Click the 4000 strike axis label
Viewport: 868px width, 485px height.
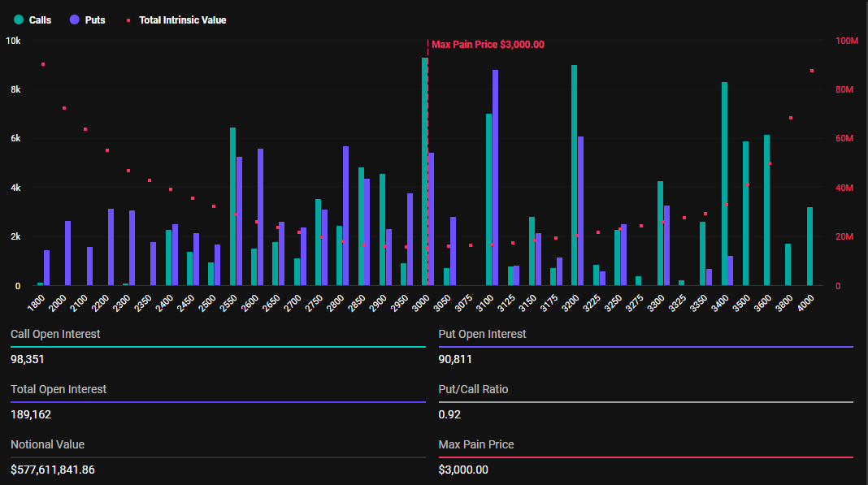(806, 303)
